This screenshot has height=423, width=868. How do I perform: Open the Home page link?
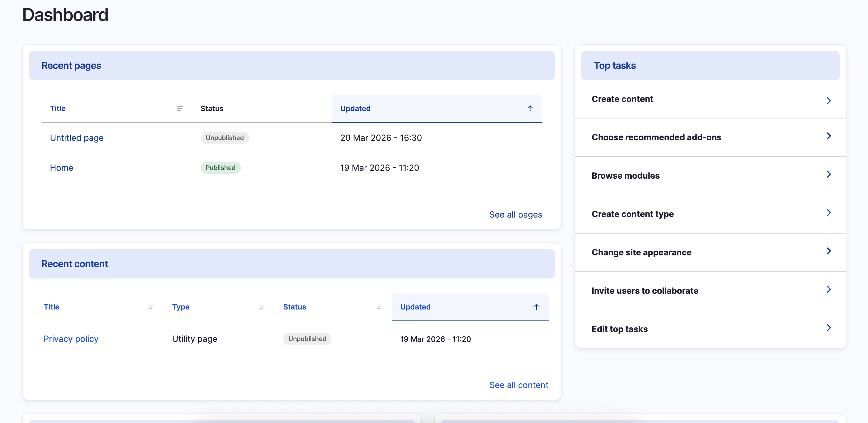pos(61,168)
